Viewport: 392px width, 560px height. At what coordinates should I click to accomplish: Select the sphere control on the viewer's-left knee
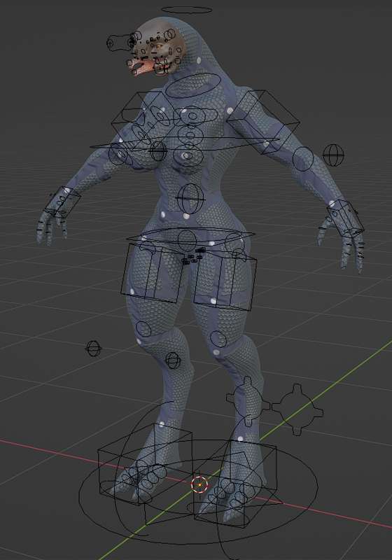point(173,360)
